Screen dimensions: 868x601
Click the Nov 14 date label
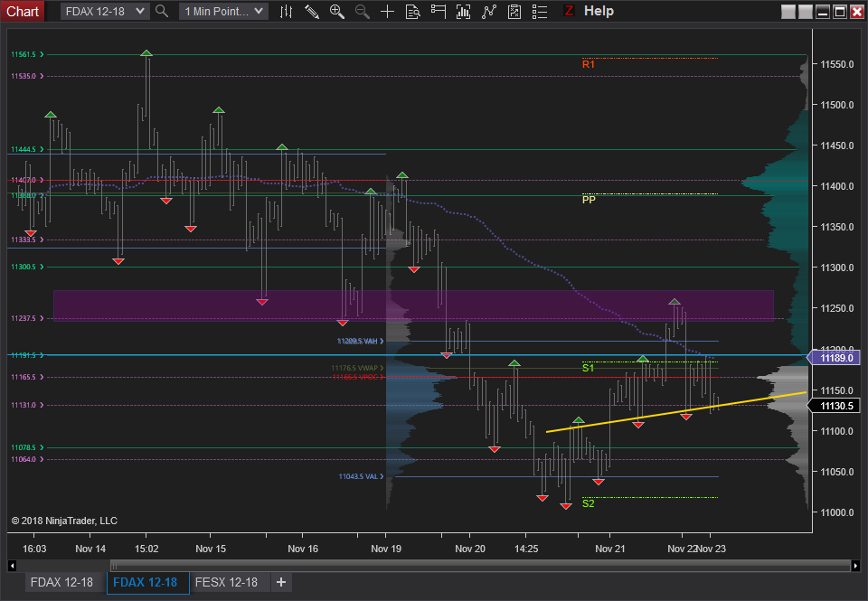tap(90, 549)
